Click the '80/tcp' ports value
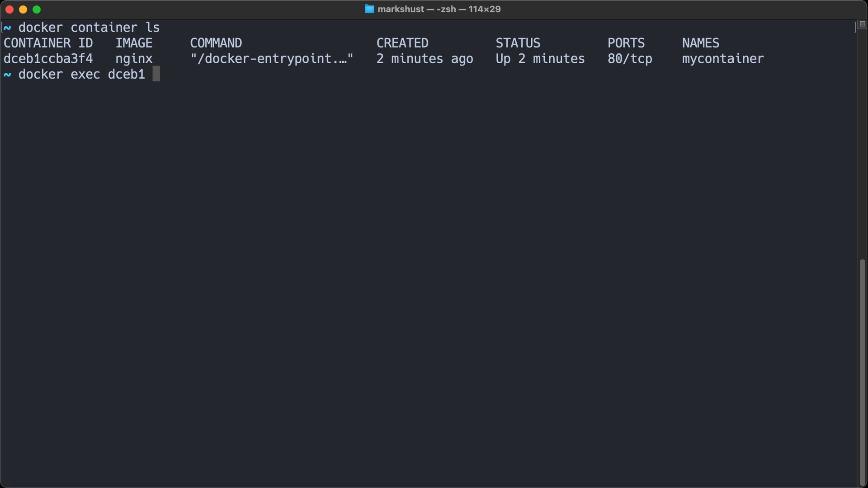The height and width of the screenshot is (488, 868). 630,59
